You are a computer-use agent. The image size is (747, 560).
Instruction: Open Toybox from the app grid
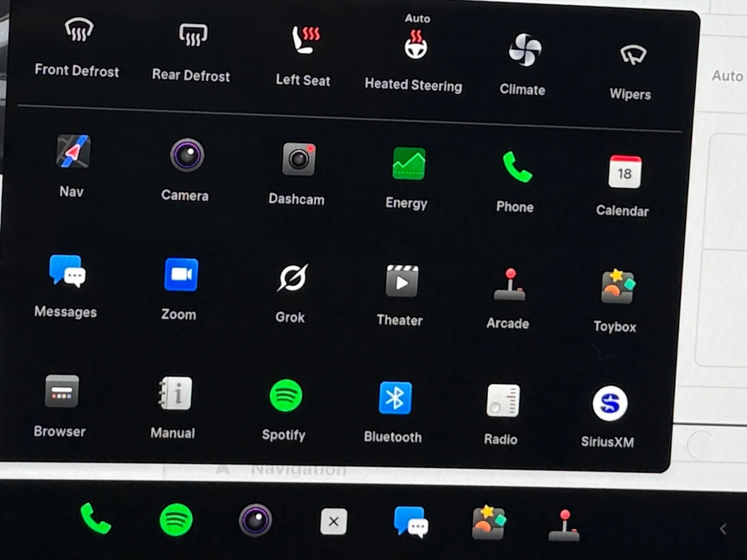tap(617, 287)
